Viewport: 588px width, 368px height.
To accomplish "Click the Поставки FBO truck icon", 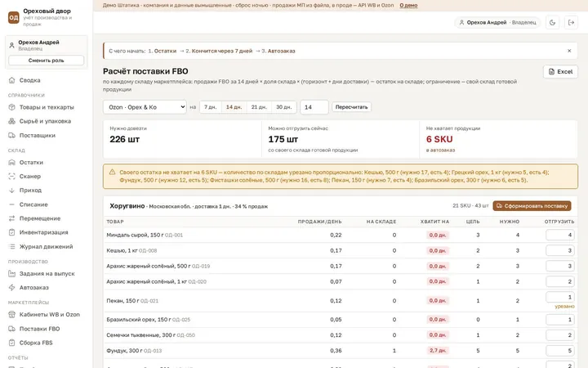I will 11,329.
